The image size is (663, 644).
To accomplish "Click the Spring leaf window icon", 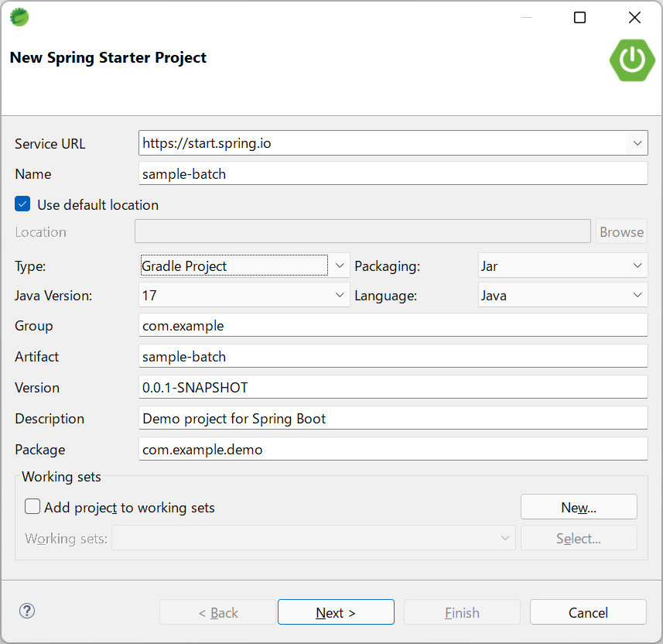I will (19, 17).
